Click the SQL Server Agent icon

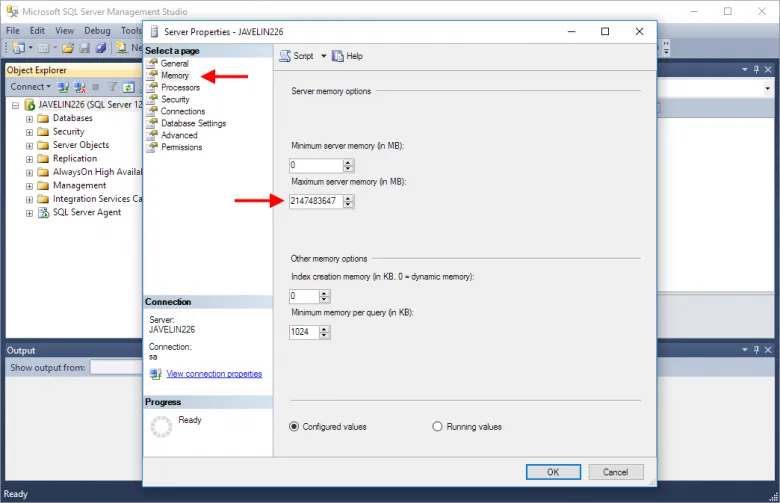coord(43,212)
